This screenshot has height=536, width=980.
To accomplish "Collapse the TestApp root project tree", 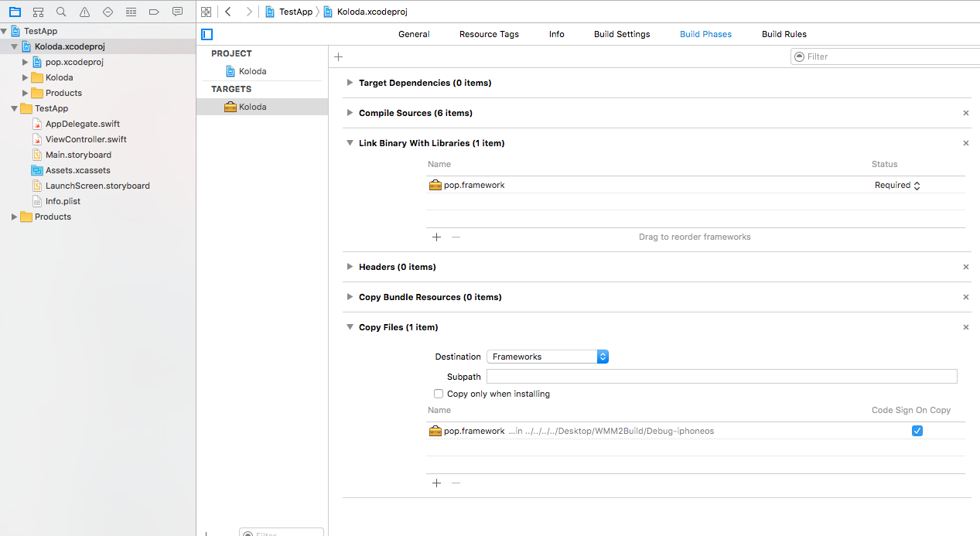I will 4,31.
